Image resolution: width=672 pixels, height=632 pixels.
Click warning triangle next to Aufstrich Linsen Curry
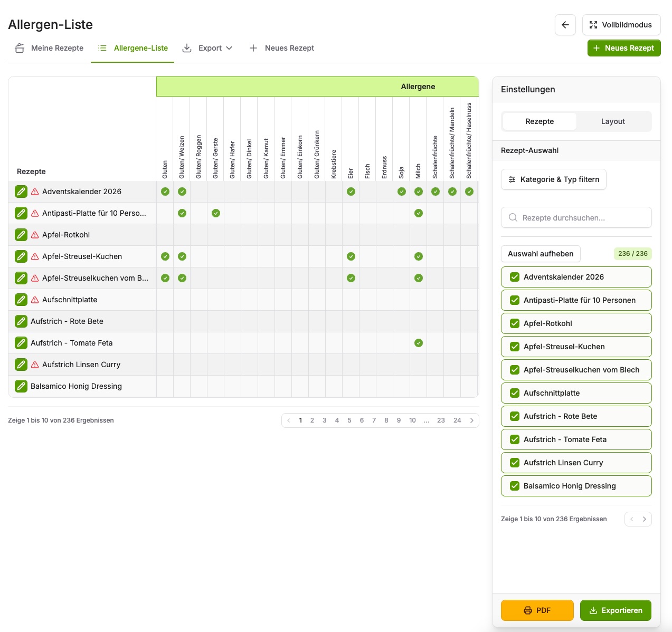coord(35,365)
